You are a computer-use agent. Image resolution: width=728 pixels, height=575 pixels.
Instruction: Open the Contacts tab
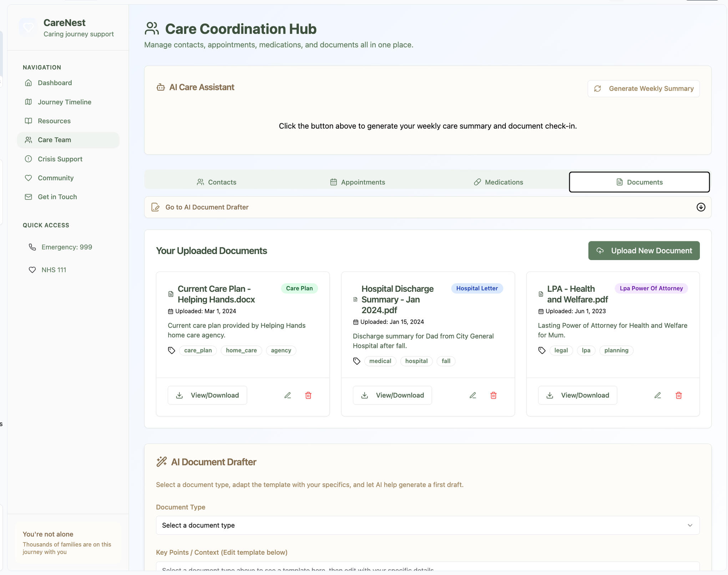tap(216, 182)
